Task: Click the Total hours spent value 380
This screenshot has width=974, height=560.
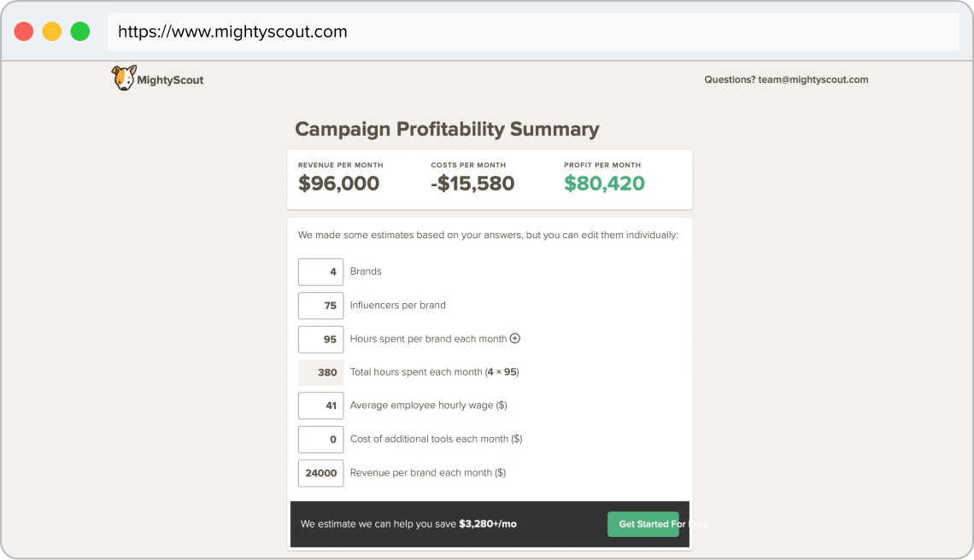Action: coord(321,372)
